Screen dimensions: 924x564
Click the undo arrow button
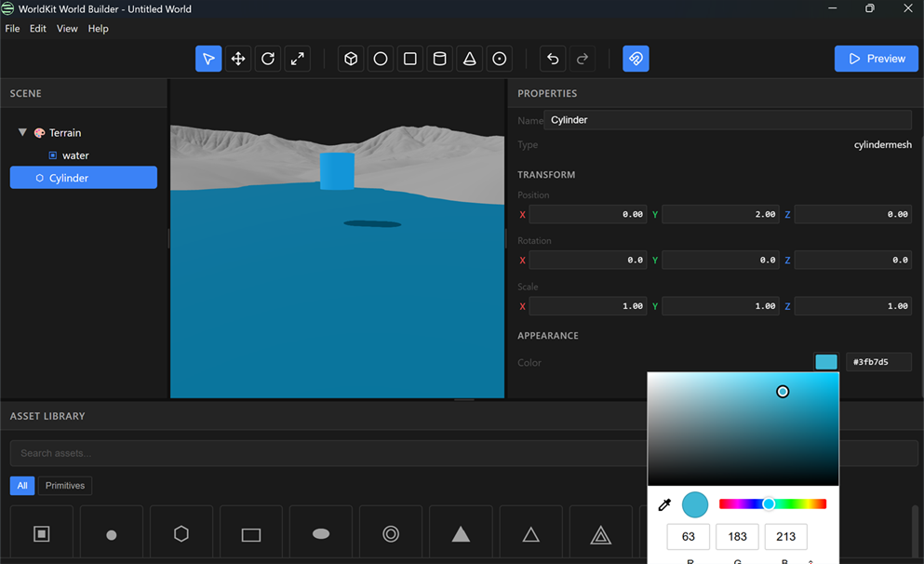click(553, 59)
